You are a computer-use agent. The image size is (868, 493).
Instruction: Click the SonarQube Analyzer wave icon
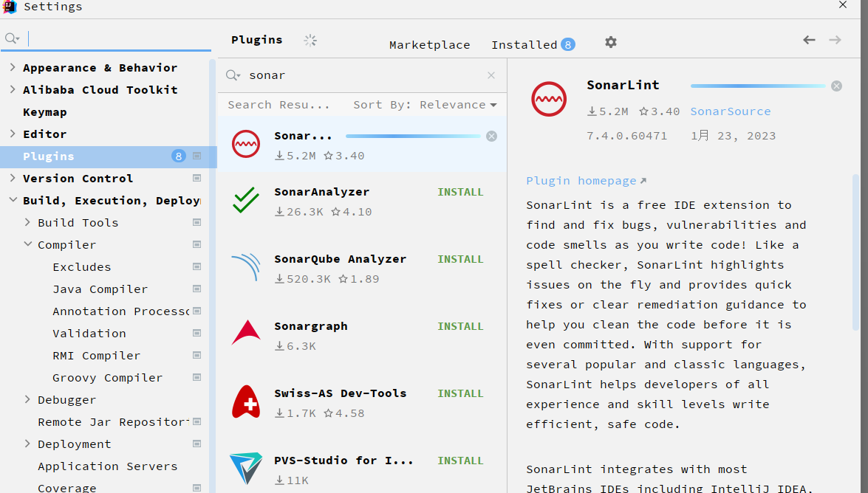click(246, 266)
